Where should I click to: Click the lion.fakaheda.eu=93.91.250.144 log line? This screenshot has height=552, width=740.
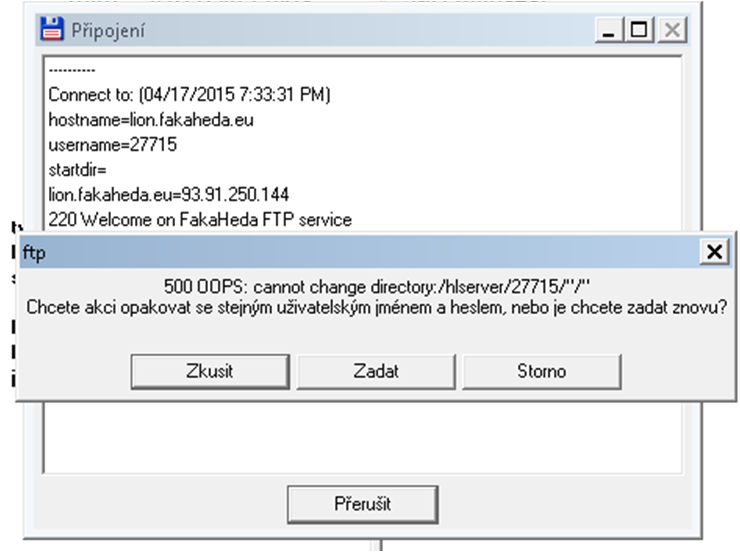coord(168,195)
